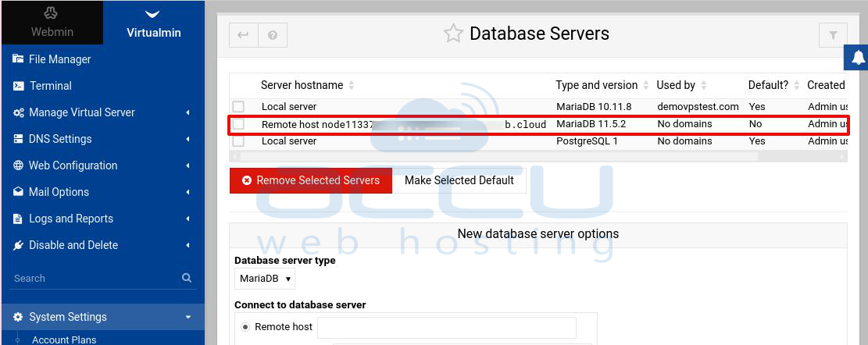Click the search magnifier icon
Image resolution: width=868 pixels, height=345 pixels.
pos(187,278)
